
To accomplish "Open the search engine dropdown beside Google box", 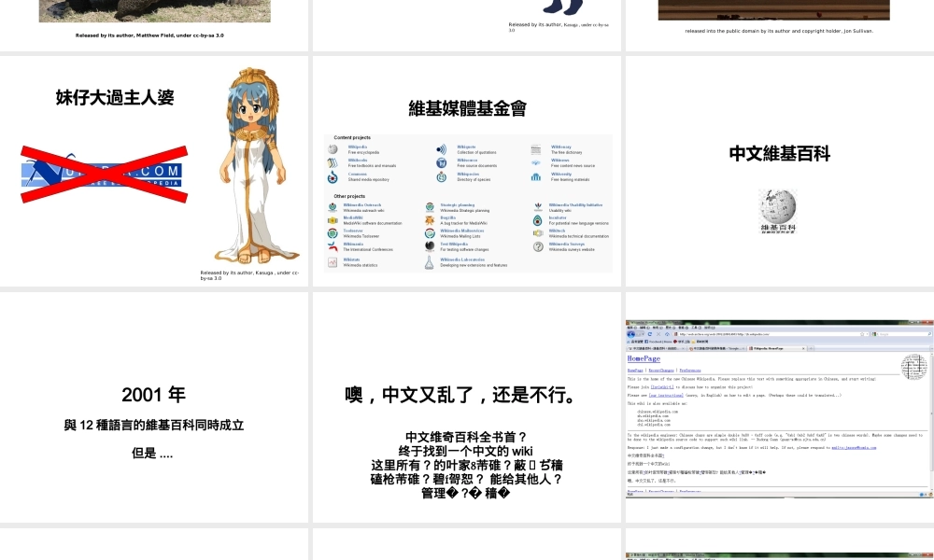I will [x=873, y=334].
